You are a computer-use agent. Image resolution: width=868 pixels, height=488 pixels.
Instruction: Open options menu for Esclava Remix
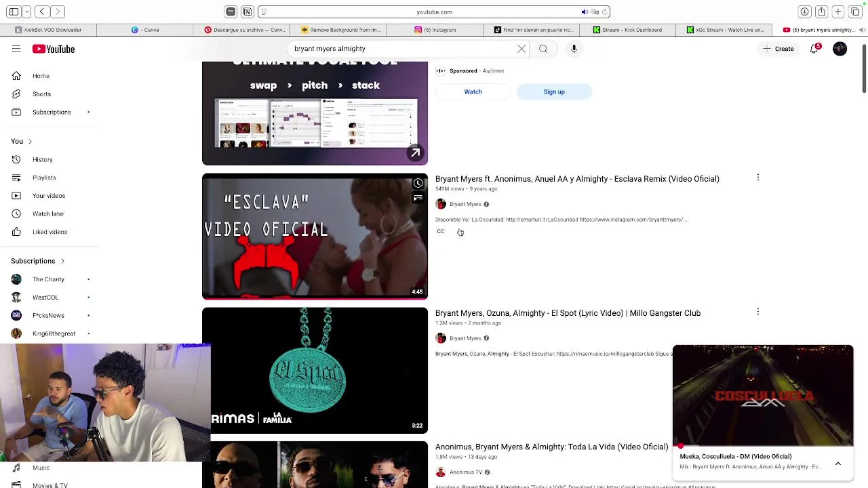pos(757,178)
